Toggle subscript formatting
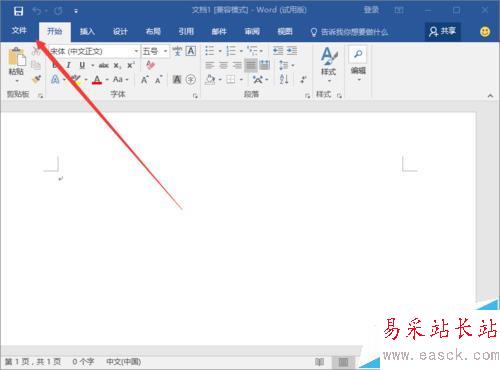This screenshot has width=500, height=370. [x=117, y=66]
